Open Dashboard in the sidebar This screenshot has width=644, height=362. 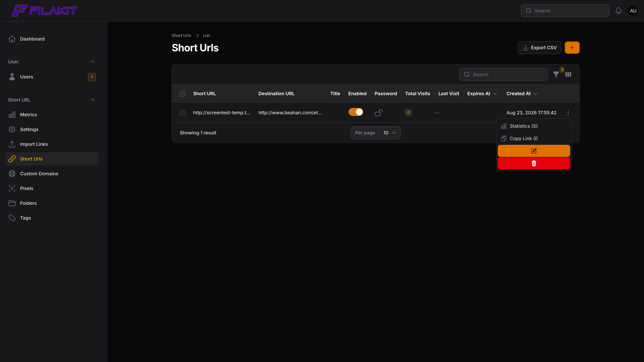[x=52, y=39]
